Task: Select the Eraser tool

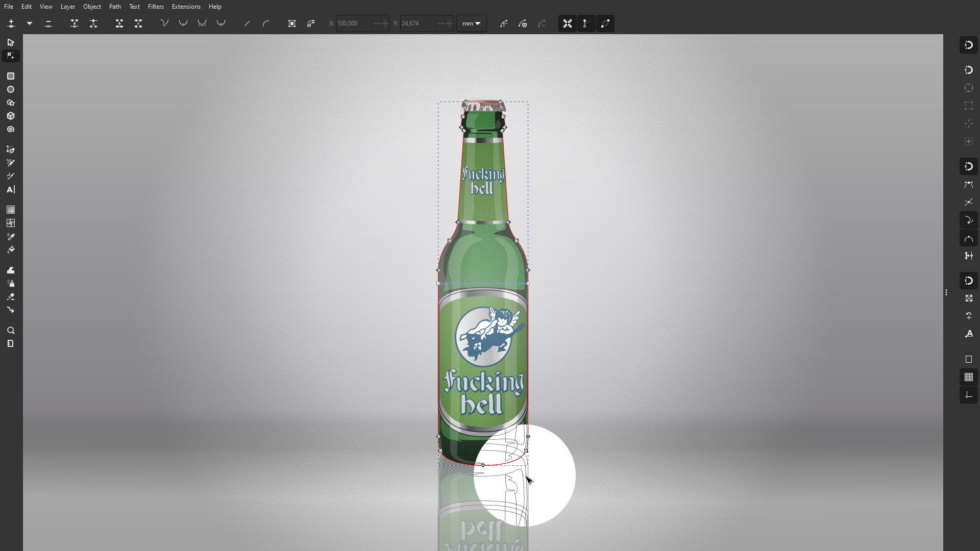Action: (x=11, y=296)
